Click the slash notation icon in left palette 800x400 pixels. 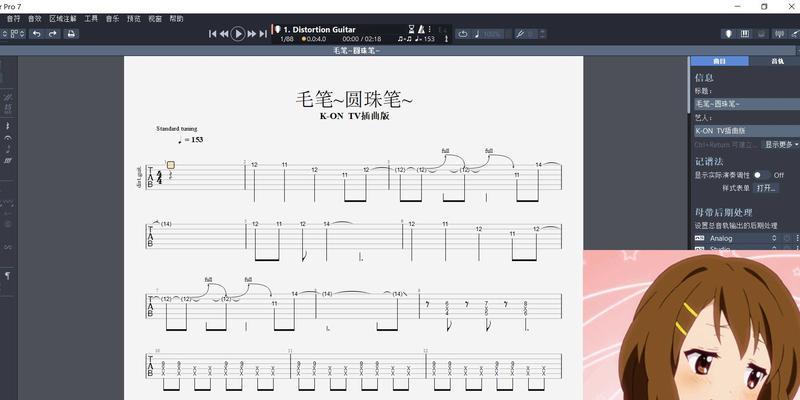(7, 161)
